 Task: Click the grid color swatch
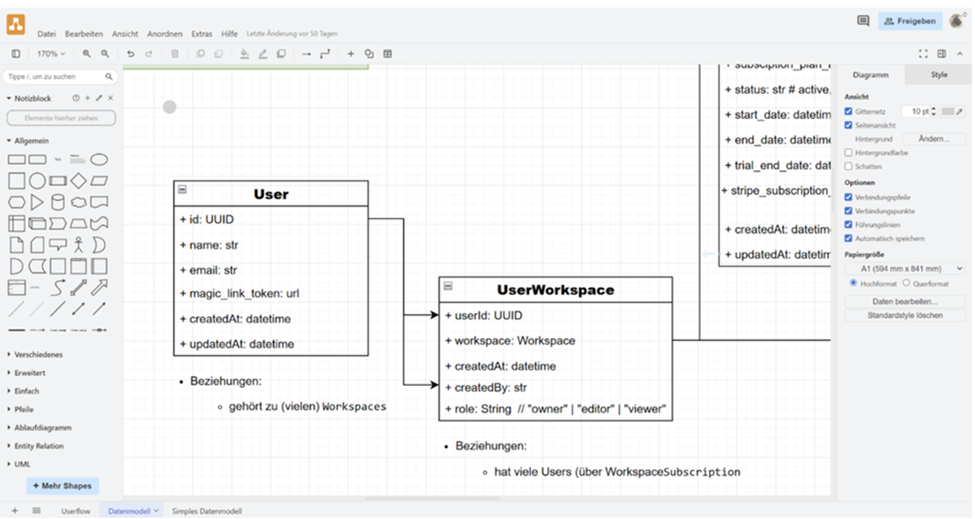(x=947, y=112)
